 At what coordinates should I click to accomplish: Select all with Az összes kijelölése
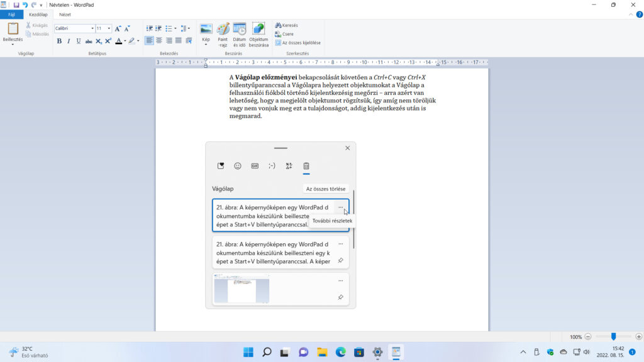pyautogui.click(x=297, y=43)
